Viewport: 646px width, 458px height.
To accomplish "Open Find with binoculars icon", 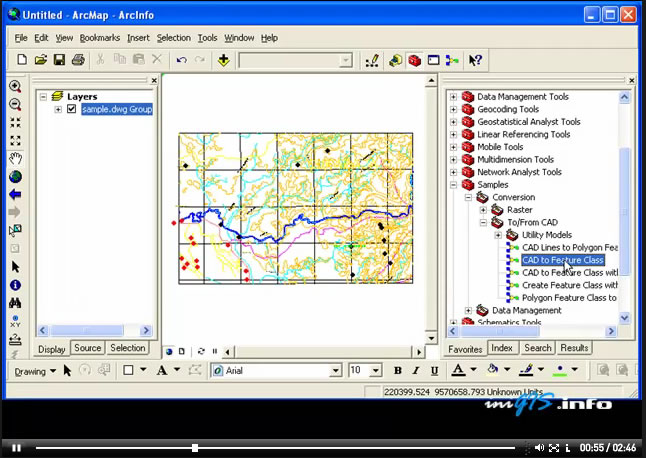I will pos(15,303).
